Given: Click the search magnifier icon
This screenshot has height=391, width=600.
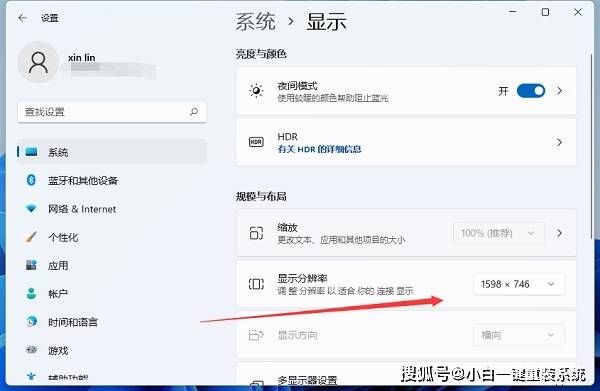Looking at the screenshot, I should tap(194, 112).
